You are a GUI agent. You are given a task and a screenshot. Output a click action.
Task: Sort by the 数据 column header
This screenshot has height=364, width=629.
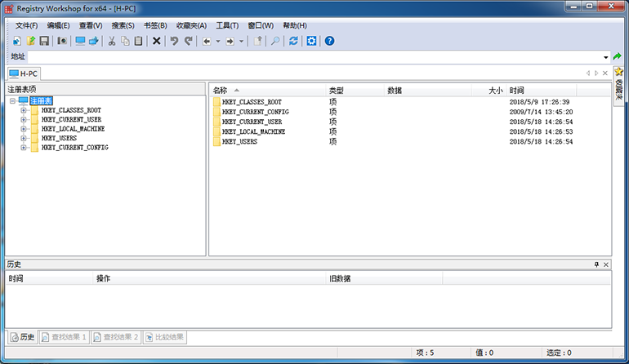(427, 91)
